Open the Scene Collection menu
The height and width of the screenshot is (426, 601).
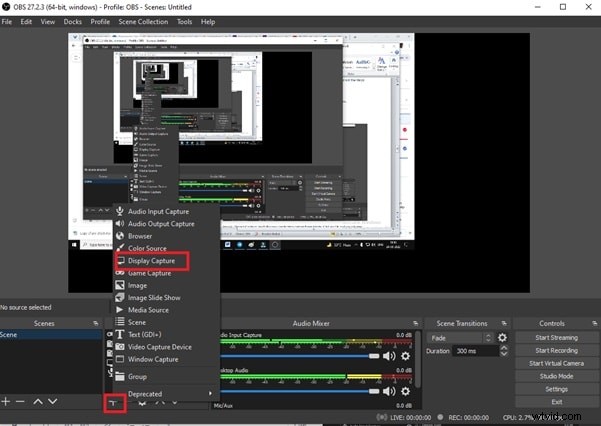[145, 21]
